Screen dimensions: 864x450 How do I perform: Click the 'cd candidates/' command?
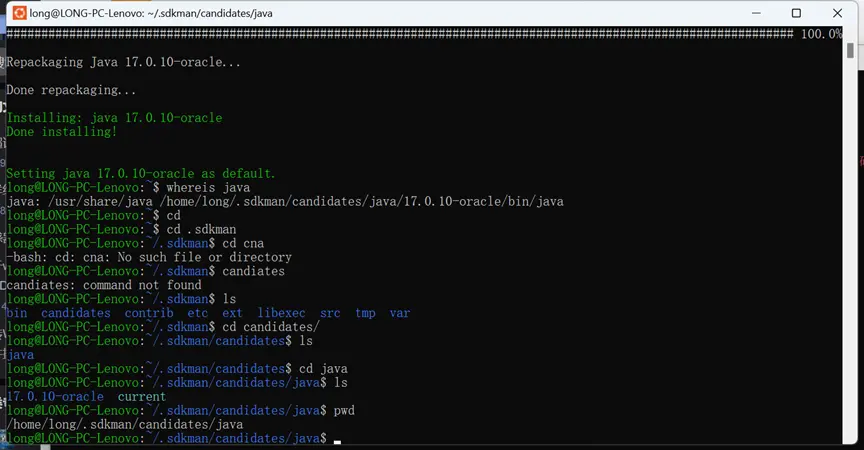pos(271,327)
